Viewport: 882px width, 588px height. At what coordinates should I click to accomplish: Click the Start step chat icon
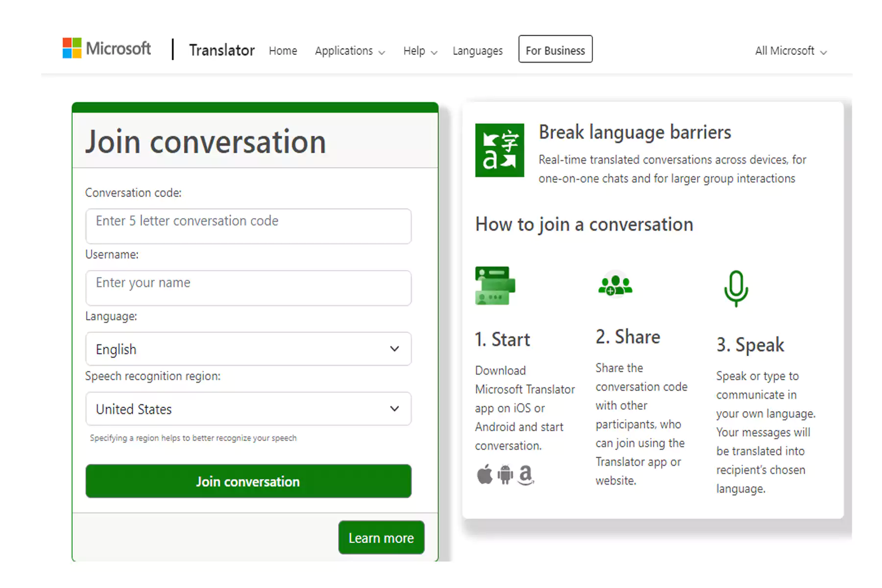495,286
